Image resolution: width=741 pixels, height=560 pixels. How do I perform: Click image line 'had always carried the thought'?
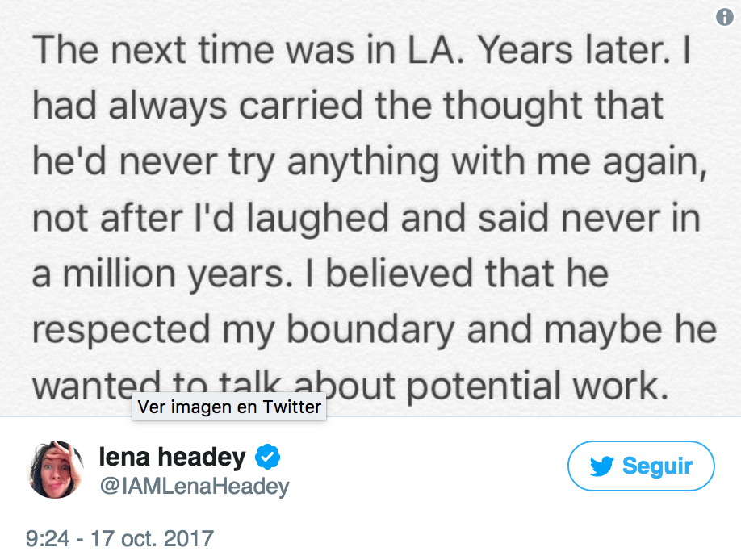[x=348, y=106]
